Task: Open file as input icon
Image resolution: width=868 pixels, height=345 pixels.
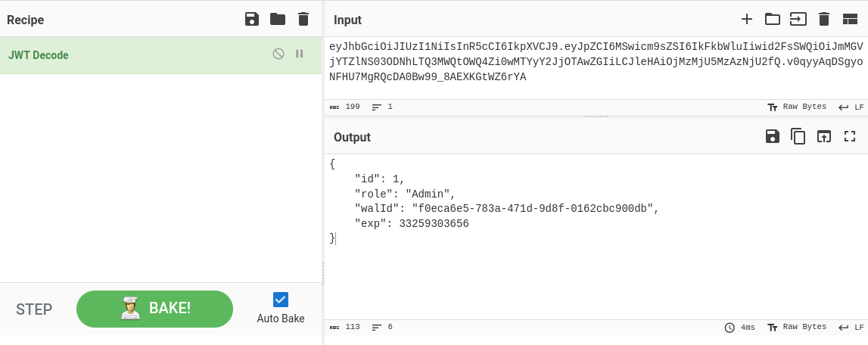Action: point(798,20)
